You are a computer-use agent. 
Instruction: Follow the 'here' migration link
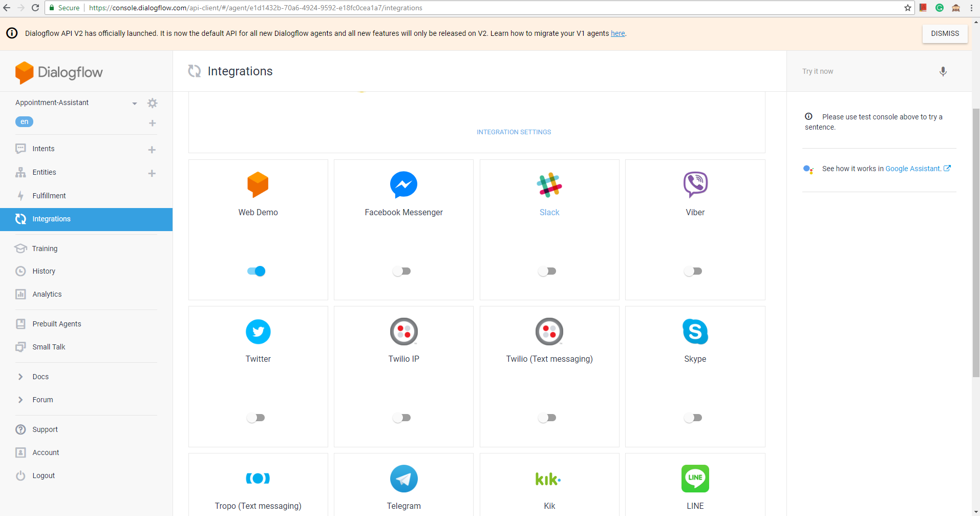click(617, 33)
